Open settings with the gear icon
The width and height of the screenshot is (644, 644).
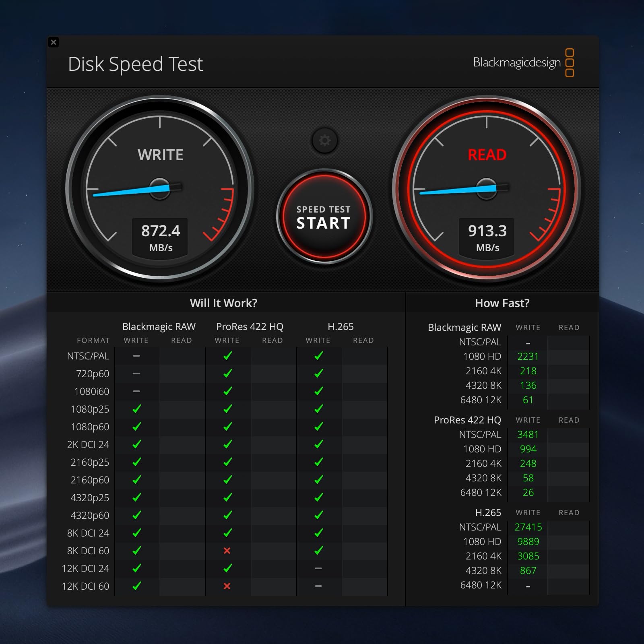pyautogui.click(x=325, y=140)
